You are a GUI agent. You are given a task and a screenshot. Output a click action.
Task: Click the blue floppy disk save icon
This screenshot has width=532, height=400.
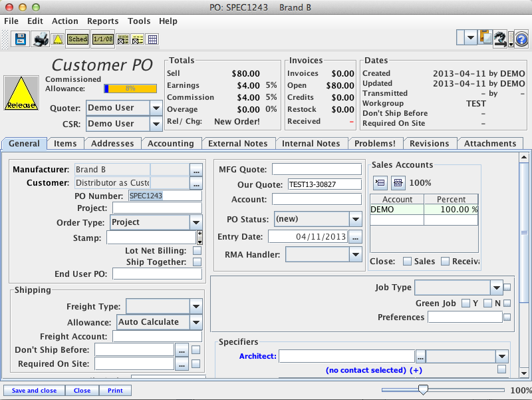[21, 39]
